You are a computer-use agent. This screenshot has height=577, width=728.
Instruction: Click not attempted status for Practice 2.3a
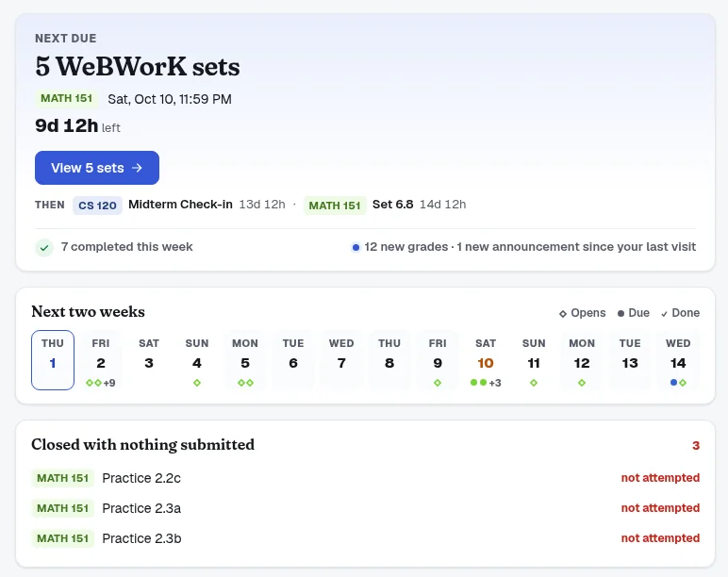point(660,508)
